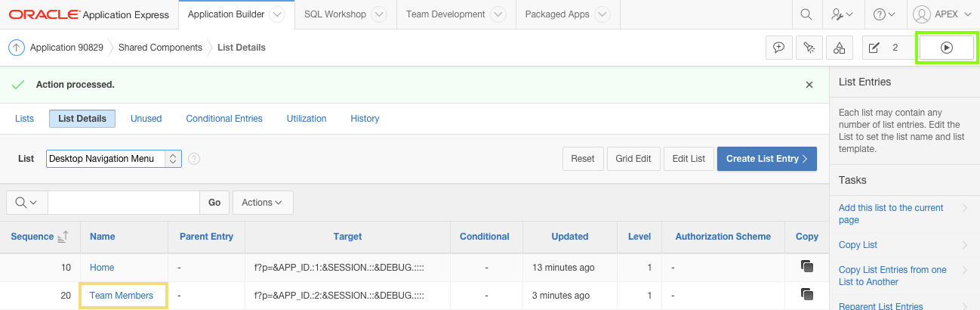Click the Shared Components shapes icon
The height and width of the screenshot is (310, 980).
coord(840,48)
